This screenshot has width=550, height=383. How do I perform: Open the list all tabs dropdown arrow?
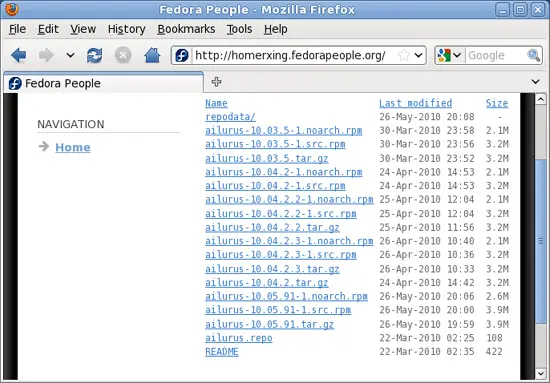coord(535,82)
